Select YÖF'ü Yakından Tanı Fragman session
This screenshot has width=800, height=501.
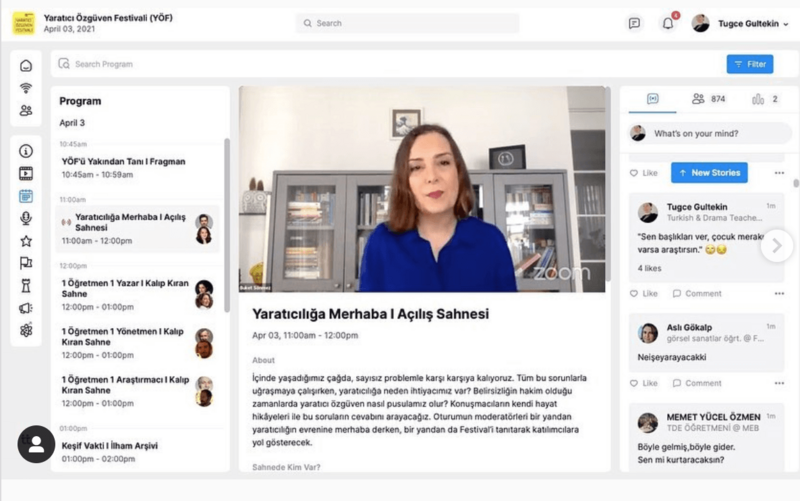click(125, 167)
